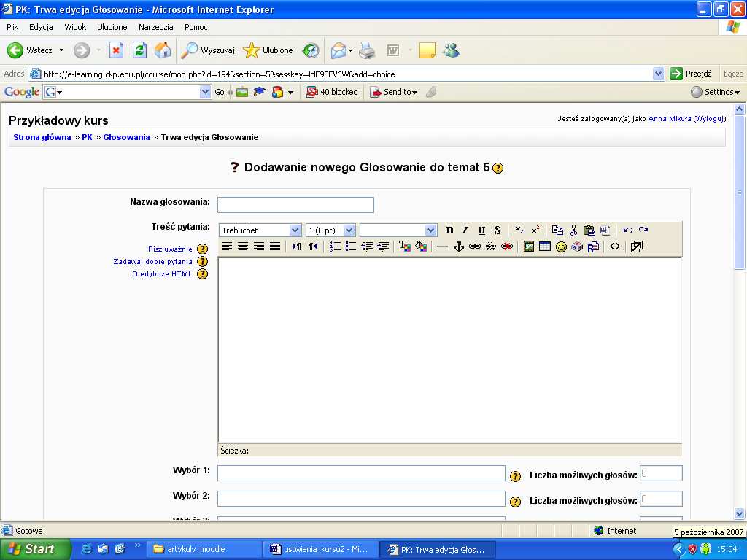
Task: Print the page using the printer icon
Action: 367,50
